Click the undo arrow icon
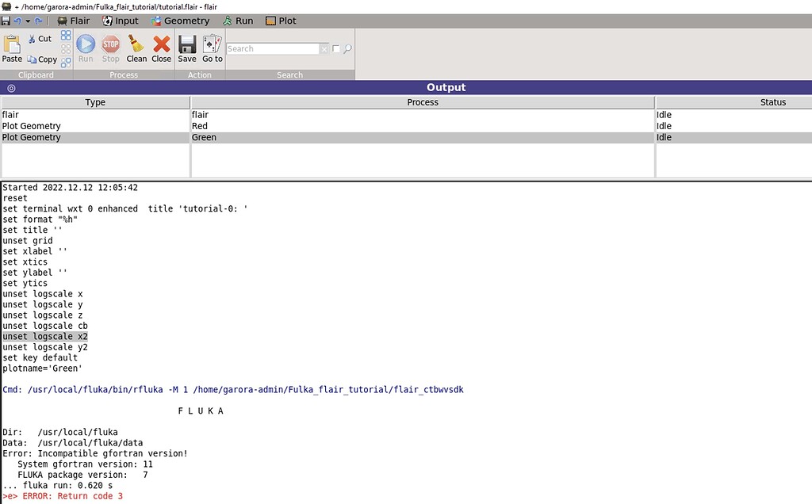 (17, 21)
